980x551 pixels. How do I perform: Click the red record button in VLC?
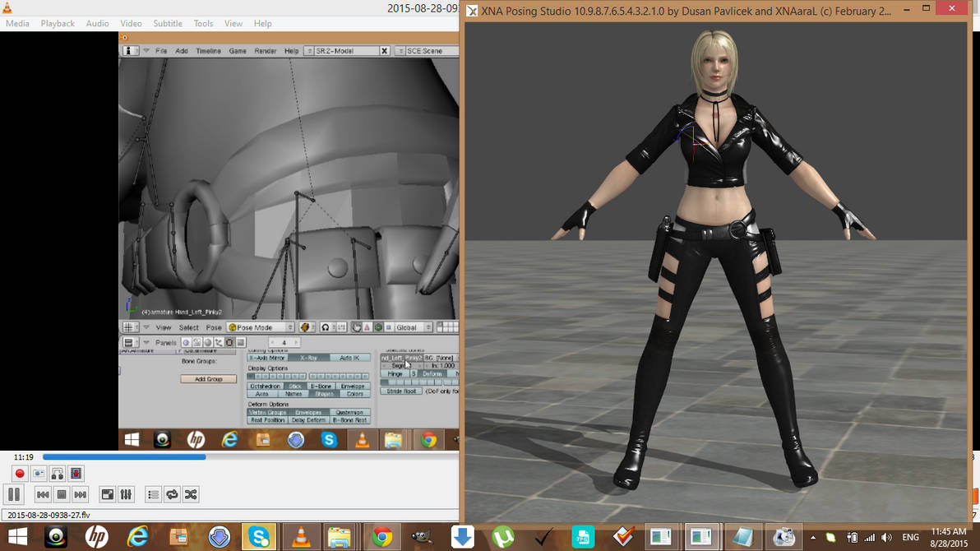click(x=19, y=472)
